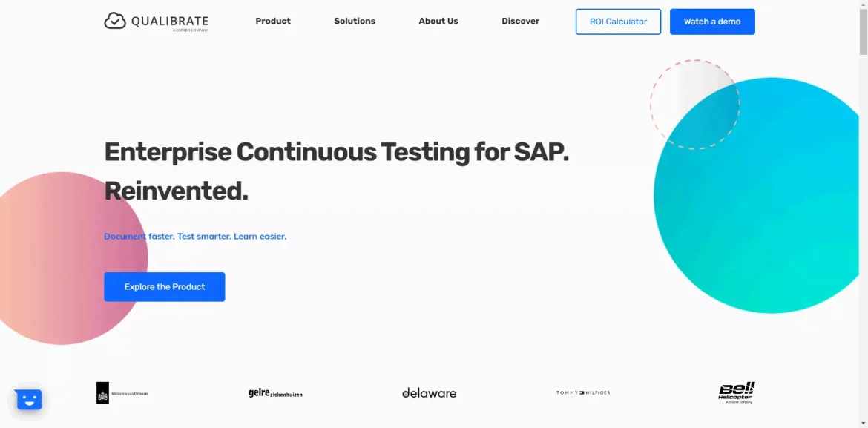Click the Qualibrate cloud checkmark logo icon
Screen dimensions: 868x428
point(115,21)
